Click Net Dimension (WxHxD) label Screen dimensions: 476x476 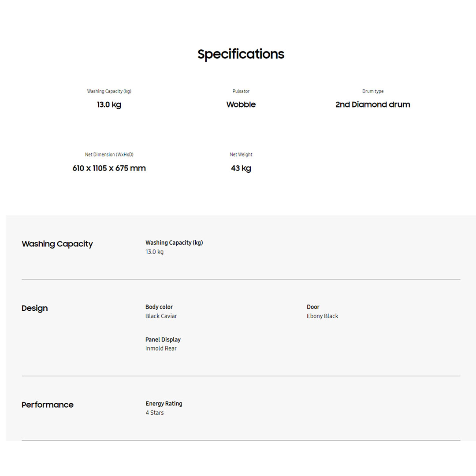pyautogui.click(x=109, y=155)
